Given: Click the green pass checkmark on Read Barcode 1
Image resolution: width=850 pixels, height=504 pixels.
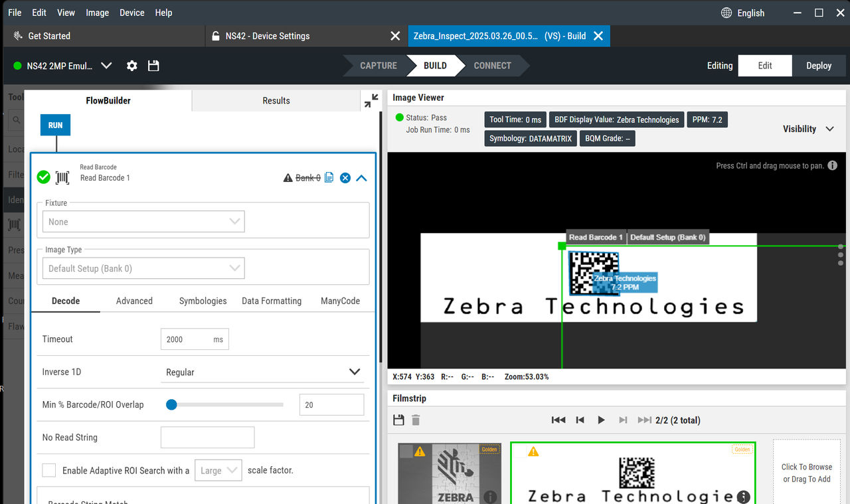Looking at the screenshot, I should point(43,177).
